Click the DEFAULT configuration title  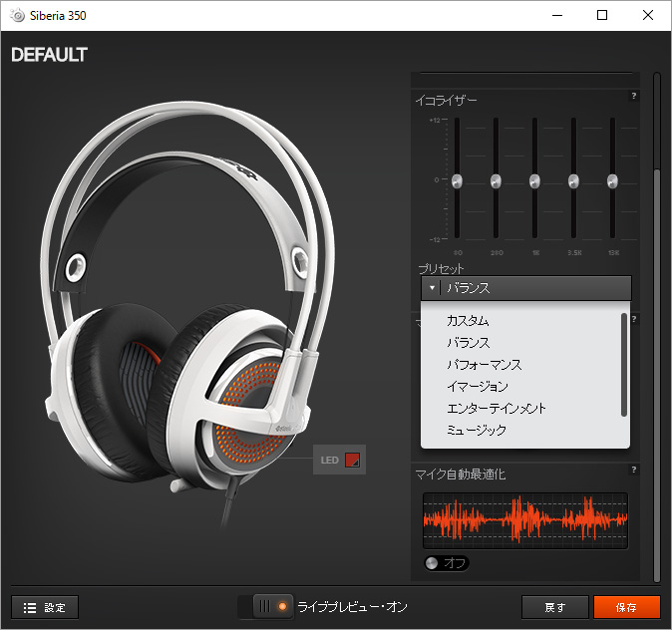(x=49, y=55)
